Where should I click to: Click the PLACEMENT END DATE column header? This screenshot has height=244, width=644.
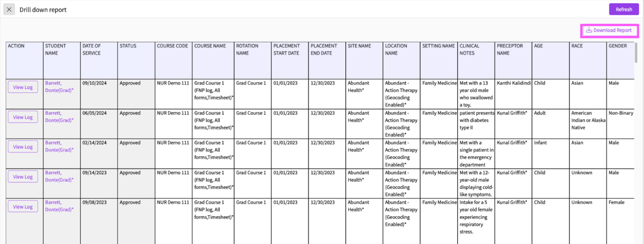click(327, 60)
